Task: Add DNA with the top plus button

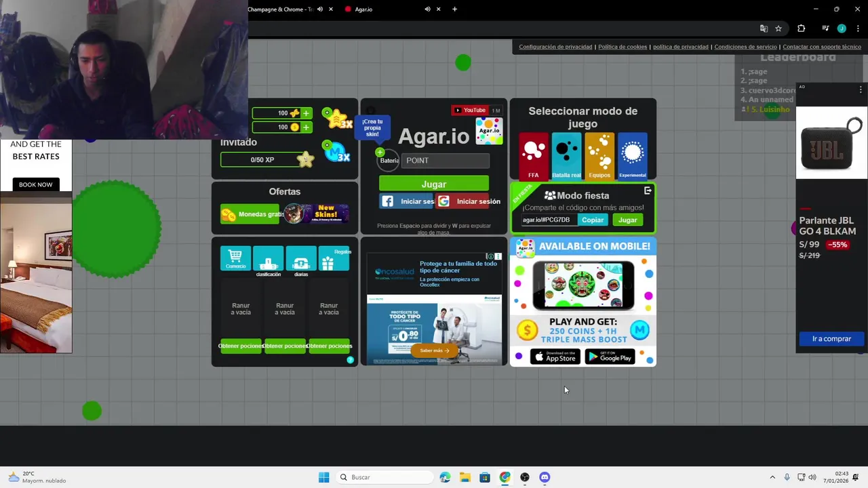Action: (306, 113)
